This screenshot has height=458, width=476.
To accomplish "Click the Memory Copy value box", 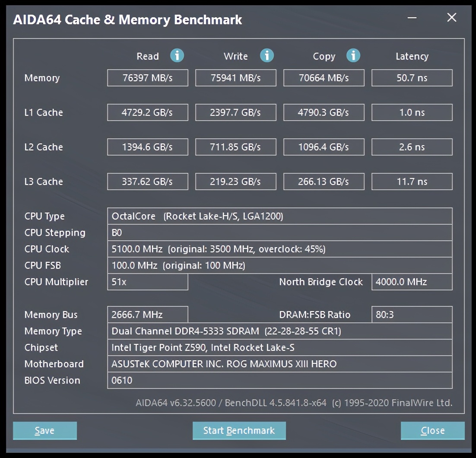I will [324, 78].
